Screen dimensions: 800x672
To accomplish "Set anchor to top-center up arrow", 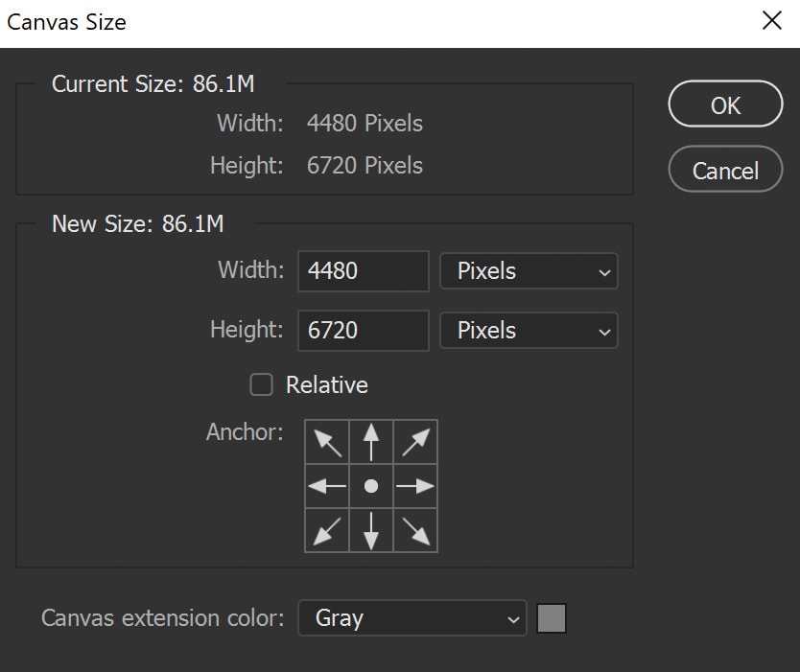I will coord(371,442).
